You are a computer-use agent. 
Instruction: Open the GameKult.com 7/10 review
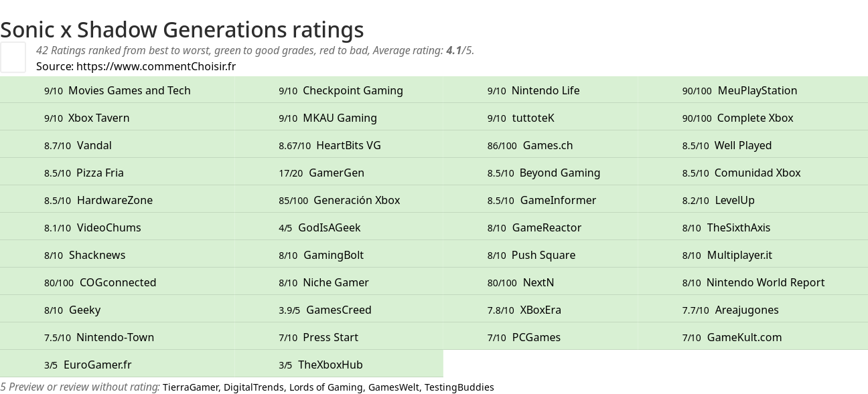coord(744,337)
